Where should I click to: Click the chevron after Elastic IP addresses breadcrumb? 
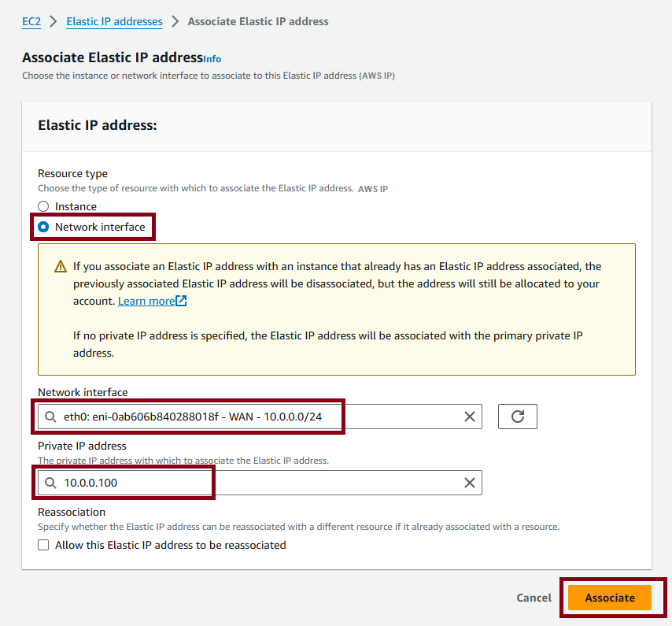(x=175, y=21)
